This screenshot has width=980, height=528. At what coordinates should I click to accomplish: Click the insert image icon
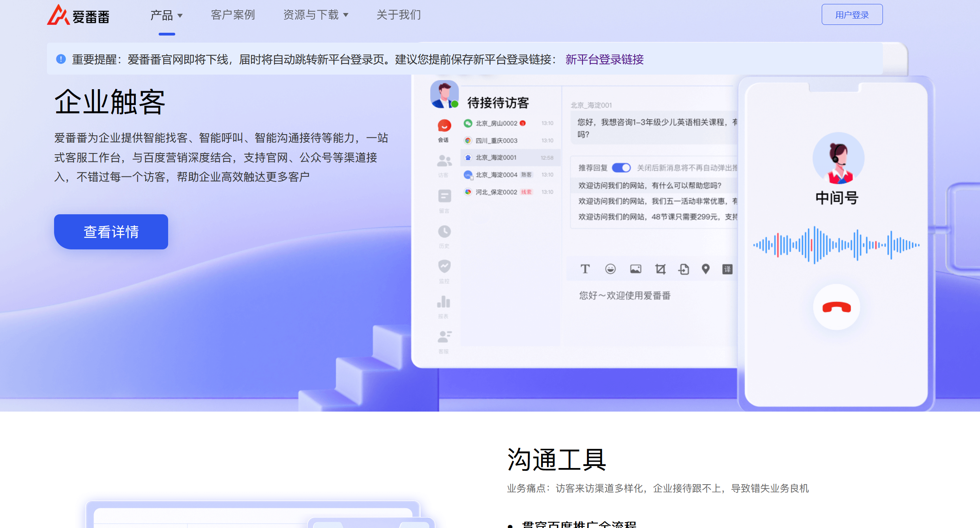point(635,269)
